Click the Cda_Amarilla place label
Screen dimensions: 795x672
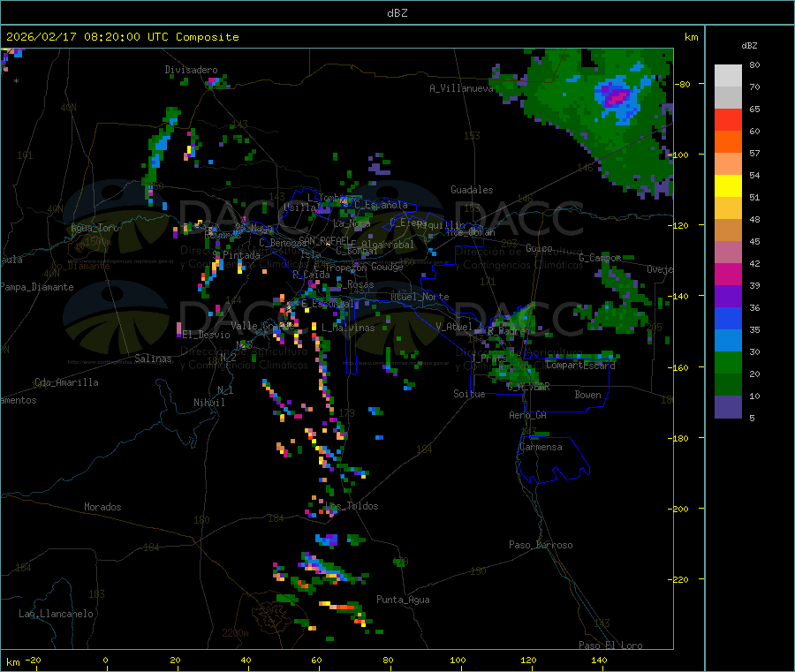tap(66, 382)
